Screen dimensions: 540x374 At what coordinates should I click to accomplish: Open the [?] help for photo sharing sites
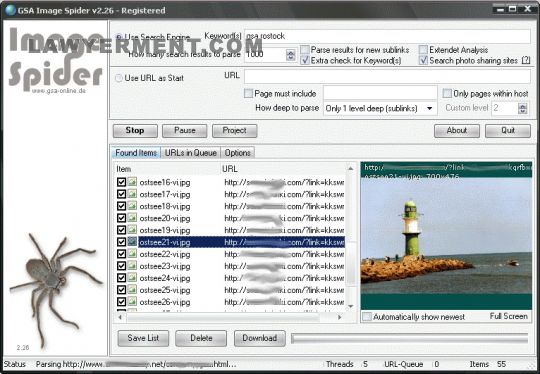[x=526, y=61]
